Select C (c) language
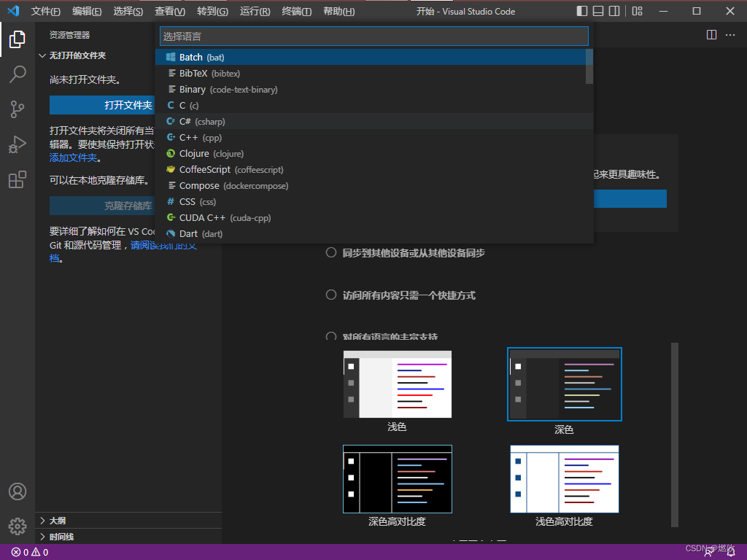Screen dimensions: 747x560 click(374, 105)
